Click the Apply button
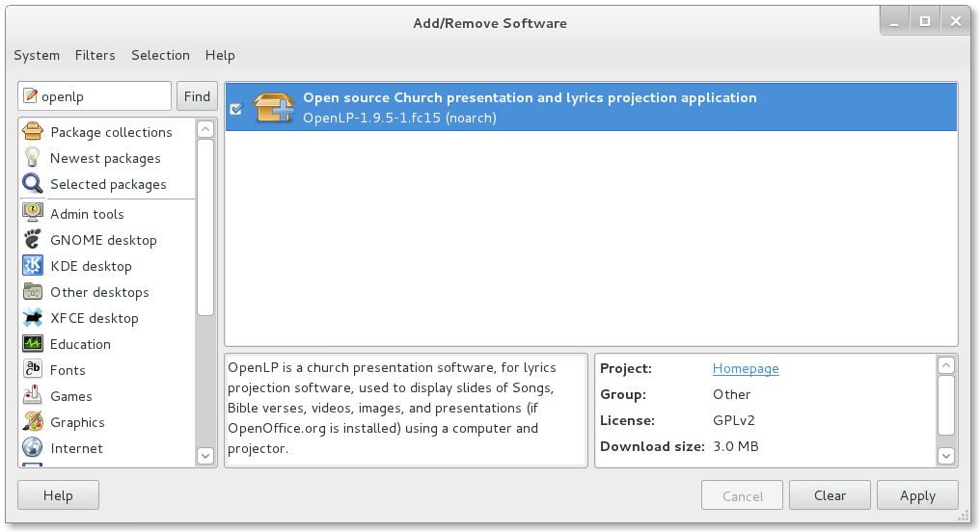 pos(917,495)
